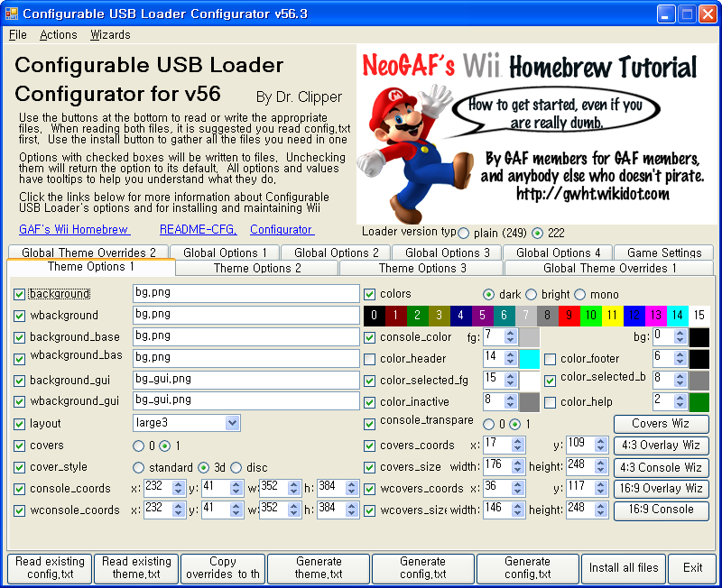Viewport: 722px width, 588px height.
Task: Pick color swatch 9 red
Action: [x=569, y=316]
